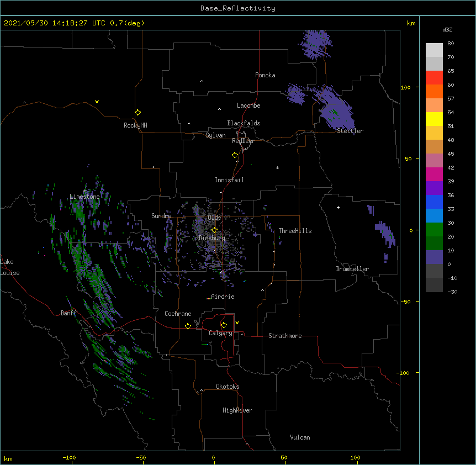Click the km unit label at top right

(411, 23)
